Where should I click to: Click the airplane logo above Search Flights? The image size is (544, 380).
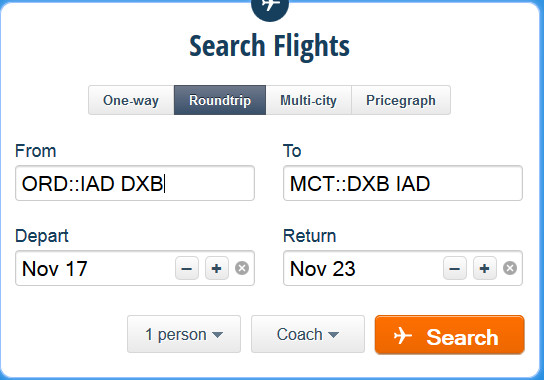coord(270,8)
